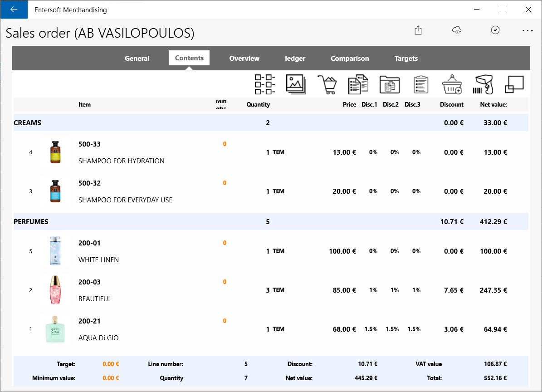This screenshot has height=392, width=542.
Task: Open the three-dots more options menu
Action: [527, 31]
